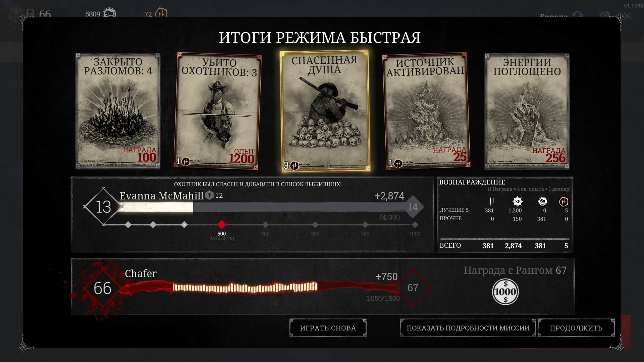Click the XP star icon in rewards
Viewport: 644px width, 362px height.
[x=518, y=201]
